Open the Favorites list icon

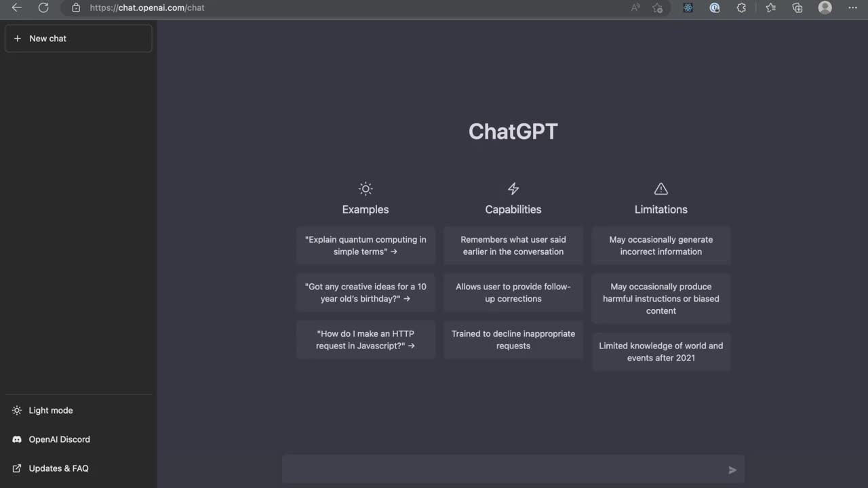pyautogui.click(x=770, y=7)
